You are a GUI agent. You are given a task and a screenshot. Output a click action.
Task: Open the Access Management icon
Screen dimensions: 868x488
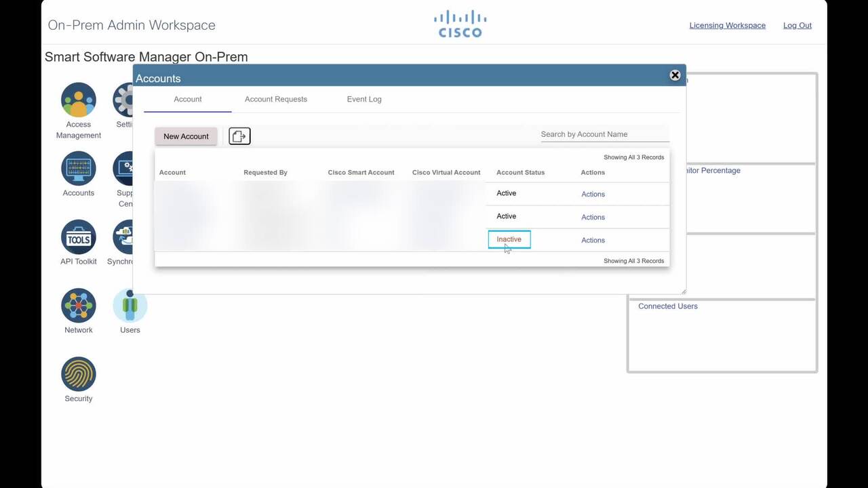click(78, 100)
